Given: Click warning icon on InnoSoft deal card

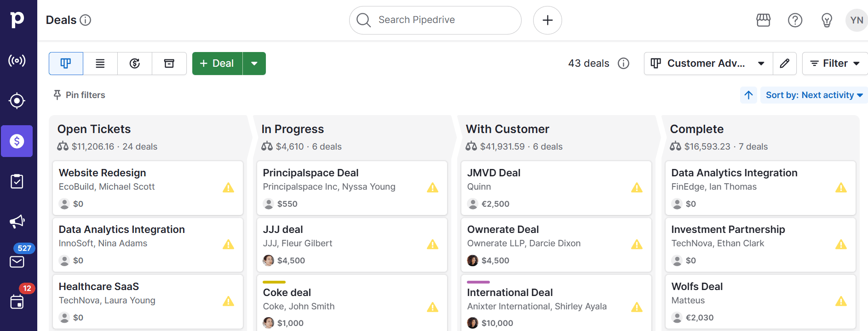Looking at the screenshot, I should 229,244.
